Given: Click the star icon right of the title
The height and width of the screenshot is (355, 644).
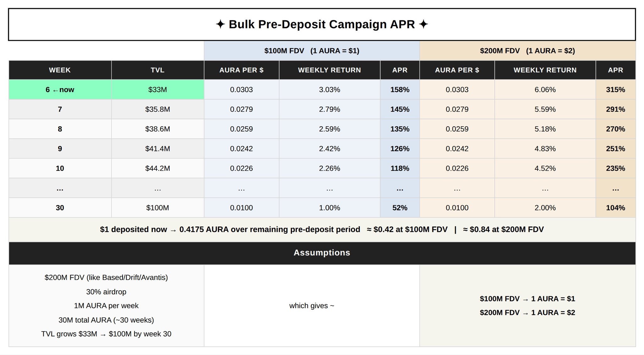Looking at the screenshot, I should pos(424,24).
